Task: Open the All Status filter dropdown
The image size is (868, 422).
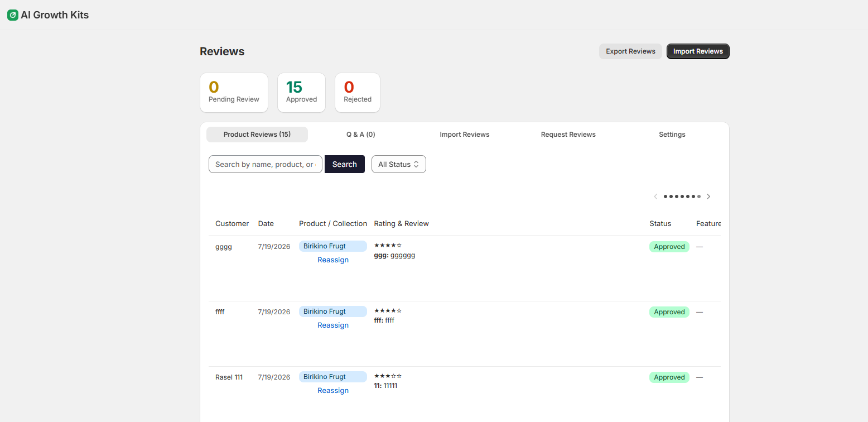Action: [399, 164]
